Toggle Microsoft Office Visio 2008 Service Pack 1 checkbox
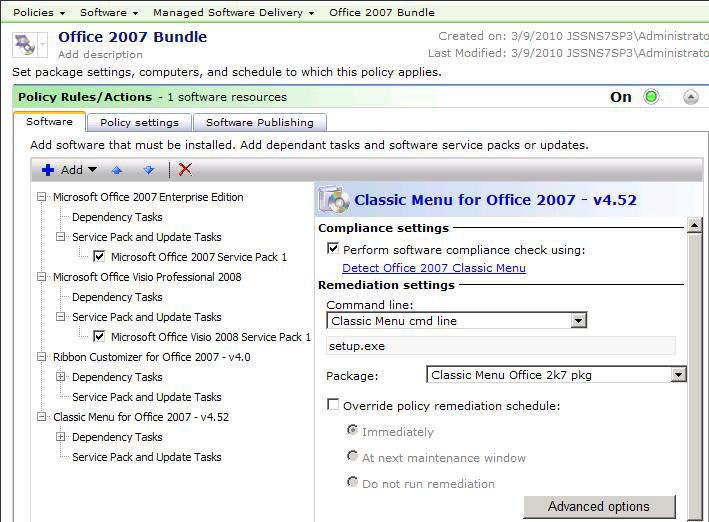Screen dimensions: 709x522 click(x=99, y=337)
